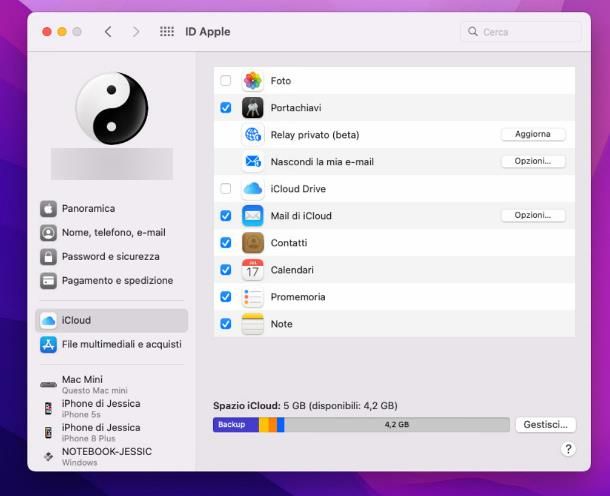Click the Backup segment in storage bar
This screenshot has width=610, height=496.
point(236,425)
